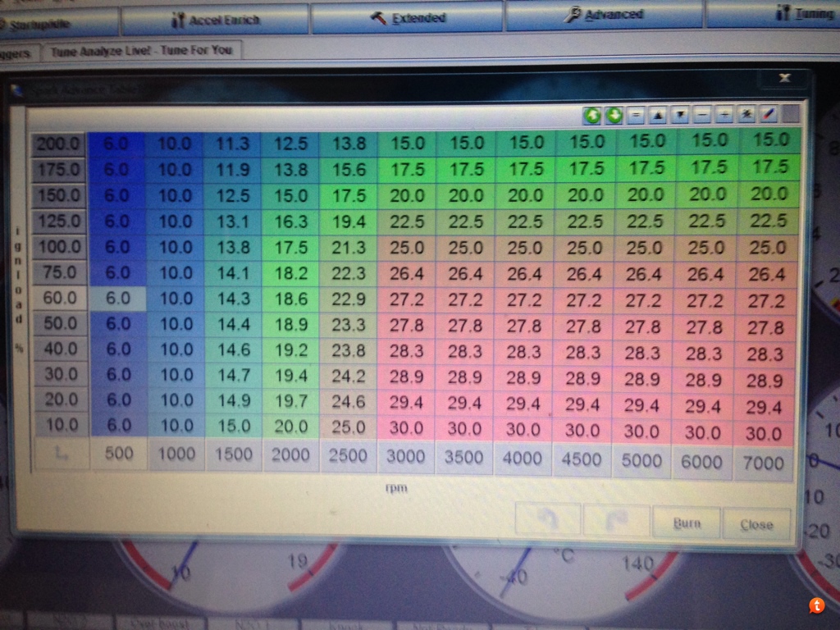Select the 23.3 cell in the 50.0 row
This screenshot has height=630, width=840.
[349, 325]
